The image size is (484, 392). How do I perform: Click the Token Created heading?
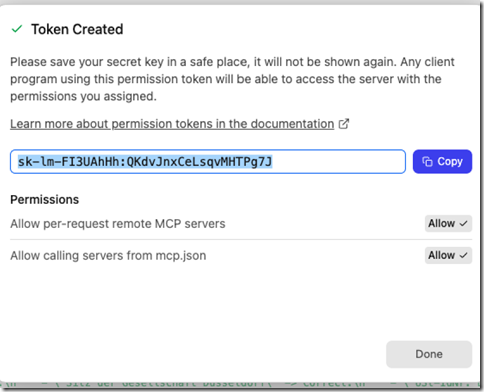(x=77, y=29)
